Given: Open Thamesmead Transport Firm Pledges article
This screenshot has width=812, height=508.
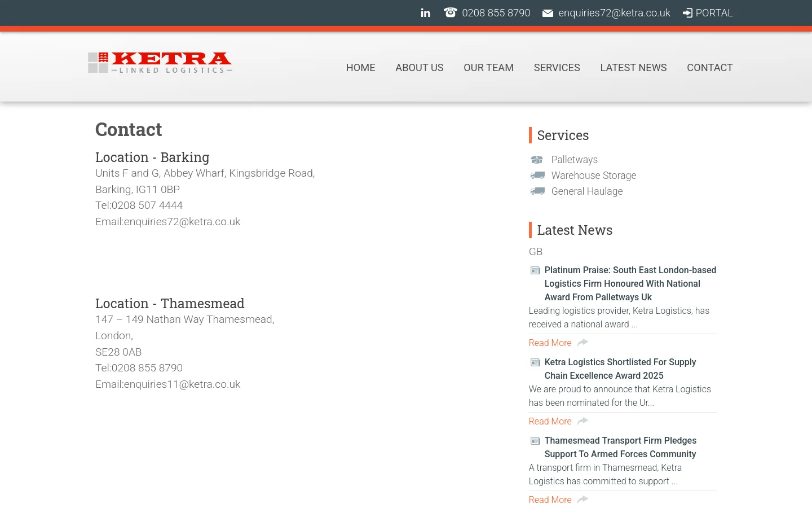Looking at the screenshot, I should (x=620, y=447).
